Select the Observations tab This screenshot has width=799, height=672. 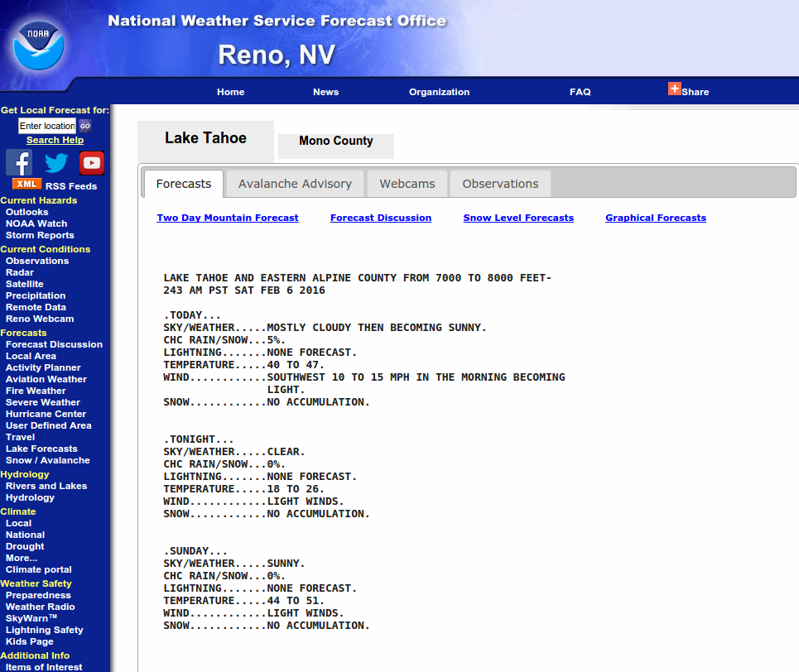pyautogui.click(x=500, y=184)
